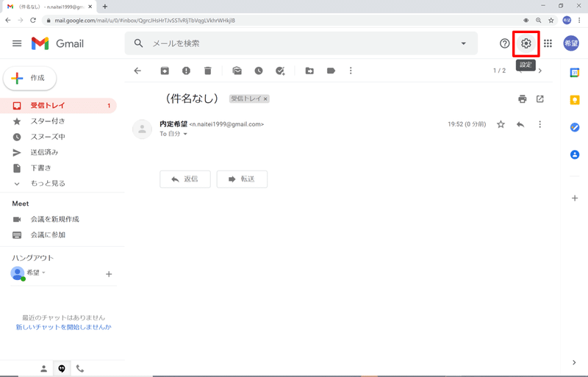Click the browser back arrow

[x=8, y=21]
